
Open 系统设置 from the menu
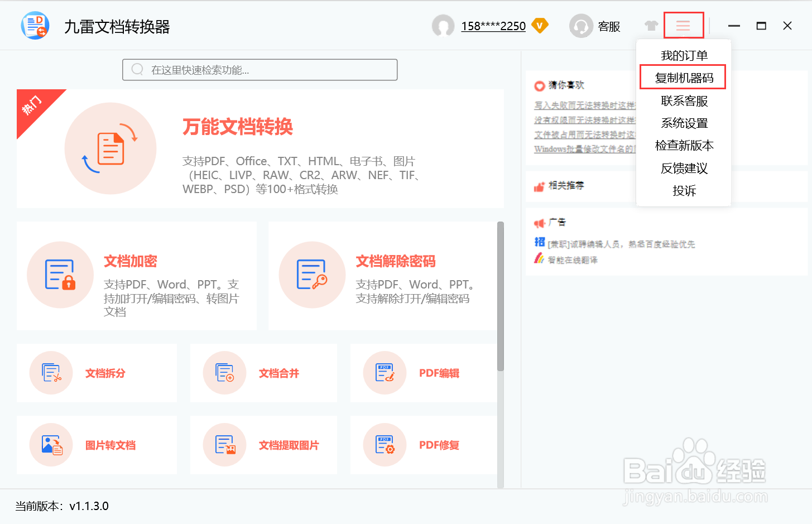pyautogui.click(x=684, y=123)
